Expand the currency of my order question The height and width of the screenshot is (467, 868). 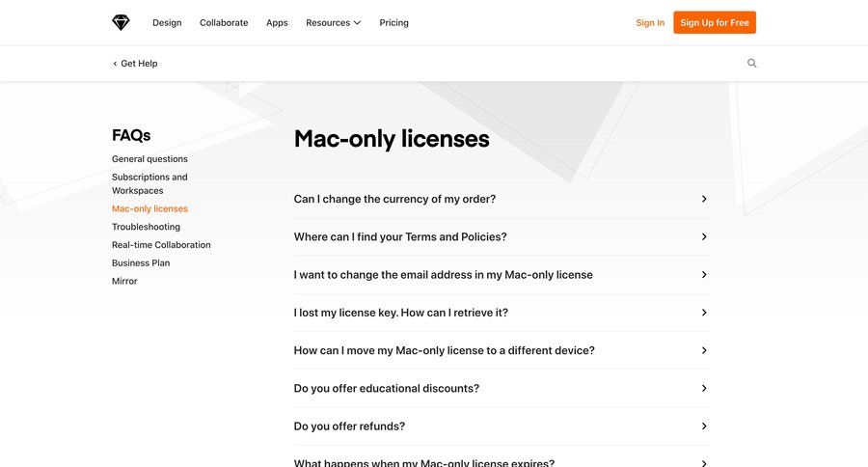pos(394,199)
